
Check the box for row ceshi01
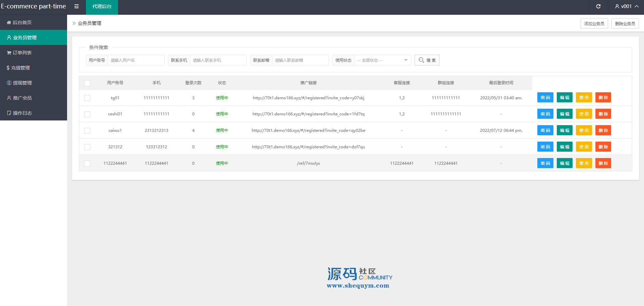[x=87, y=114]
